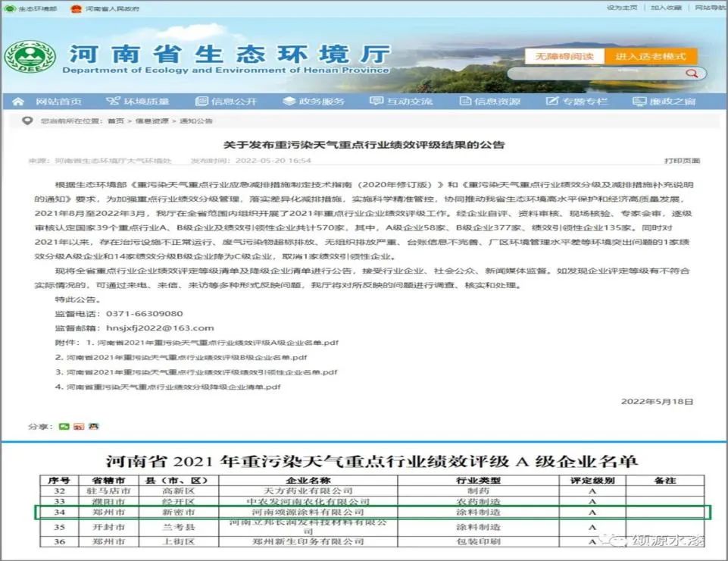
Task: Go to 网站首页 in navigation bar
Action: pos(58,102)
